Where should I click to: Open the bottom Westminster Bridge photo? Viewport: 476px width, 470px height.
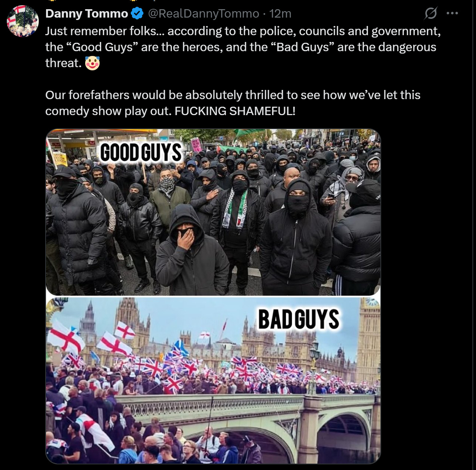213,380
